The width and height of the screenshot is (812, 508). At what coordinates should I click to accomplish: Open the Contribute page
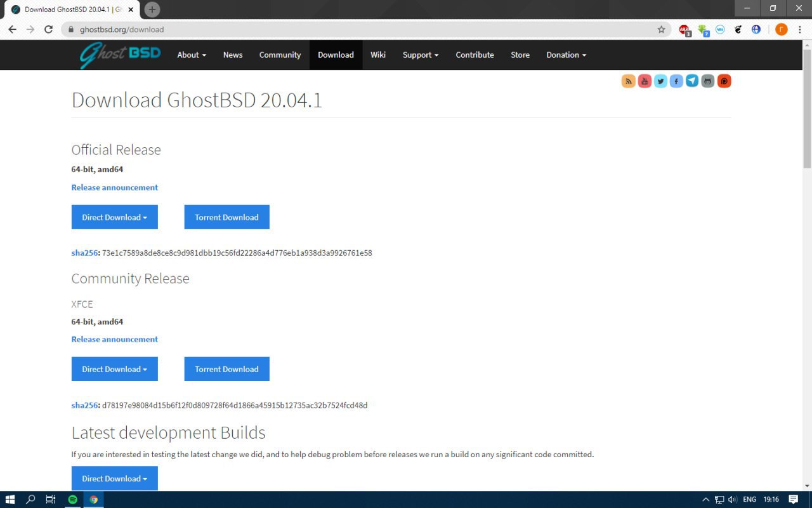[x=475, y=55]
